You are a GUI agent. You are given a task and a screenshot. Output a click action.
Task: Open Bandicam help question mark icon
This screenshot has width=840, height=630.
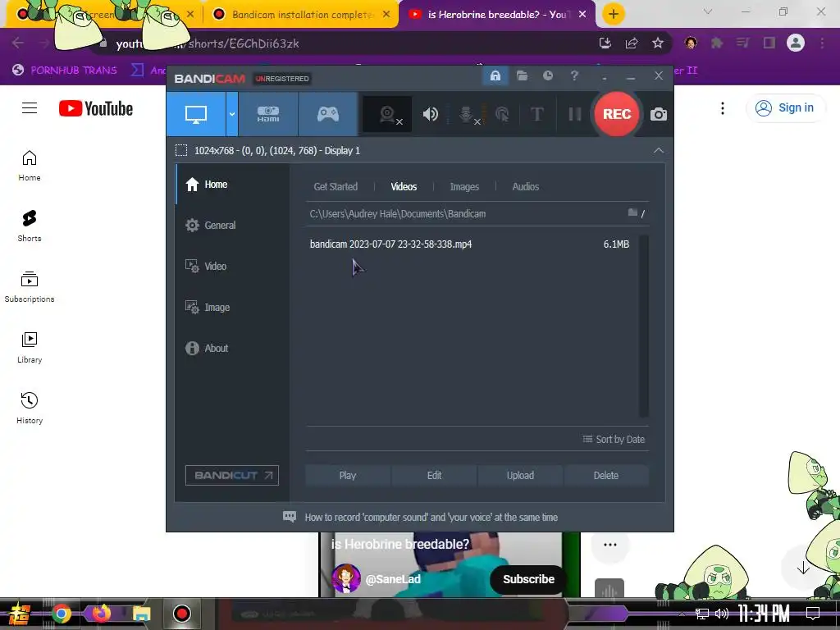tap(574, 76)
